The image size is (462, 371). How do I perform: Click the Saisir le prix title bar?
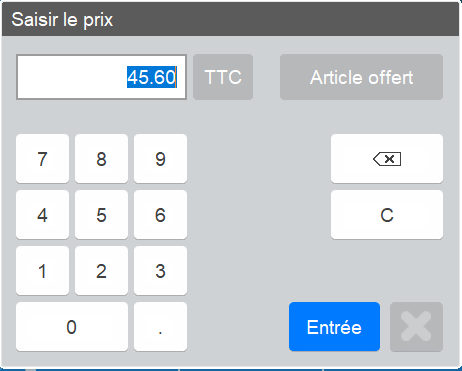tap(230, 19)
